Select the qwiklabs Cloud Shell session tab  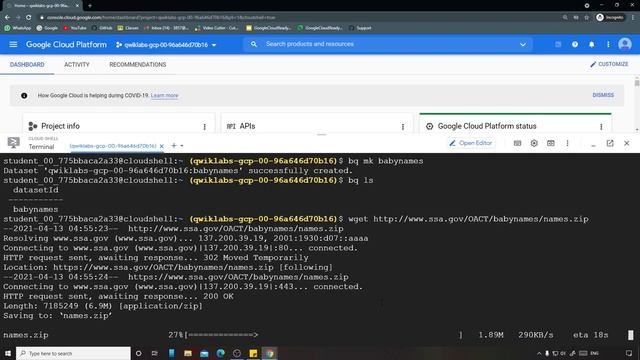113,146
